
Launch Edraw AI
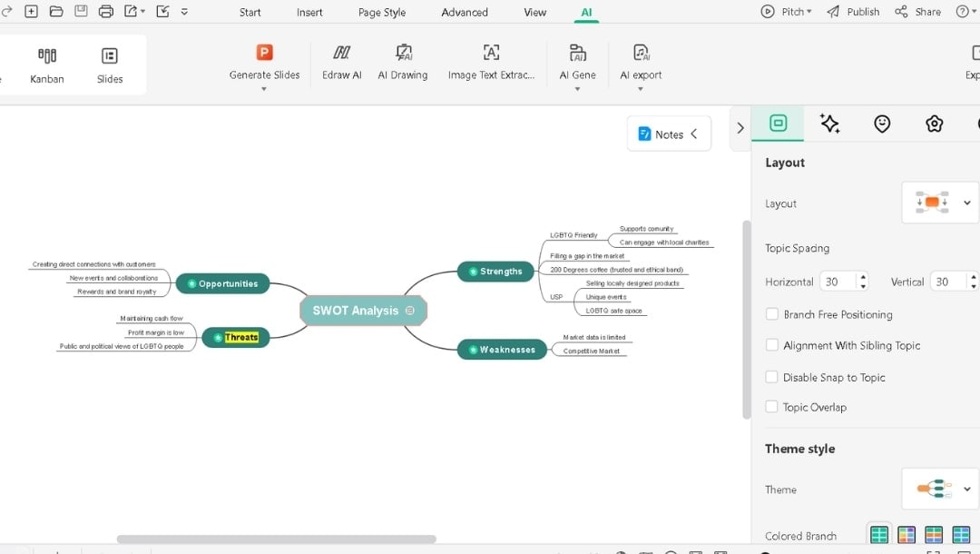pyautogui.click(x=342, y=62)
